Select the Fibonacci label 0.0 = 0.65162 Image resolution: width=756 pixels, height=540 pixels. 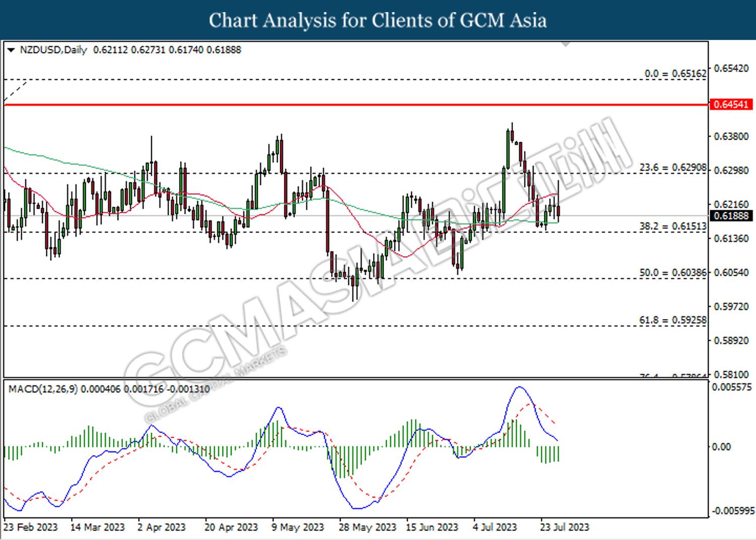[675, 74]
